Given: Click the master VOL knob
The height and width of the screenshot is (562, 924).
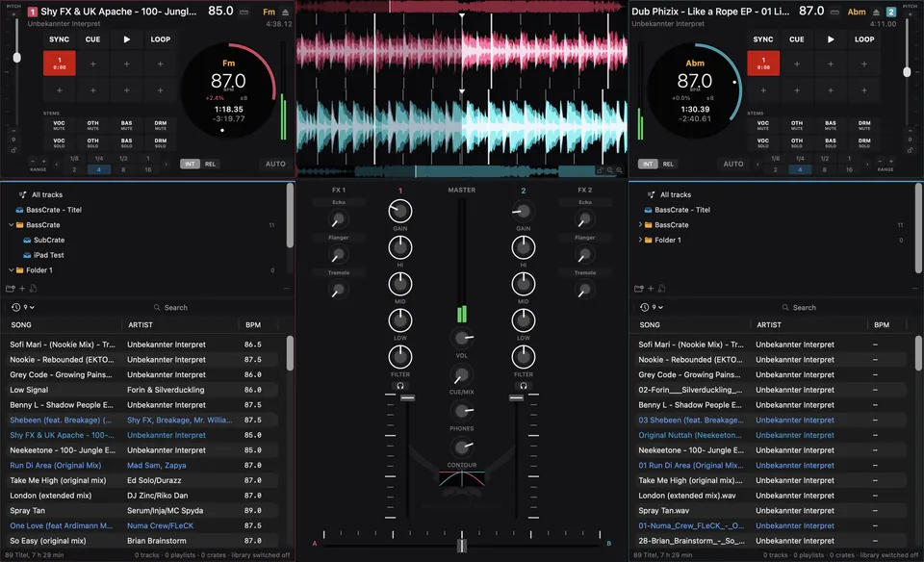Looking at the screenshot, I should 461,338.
